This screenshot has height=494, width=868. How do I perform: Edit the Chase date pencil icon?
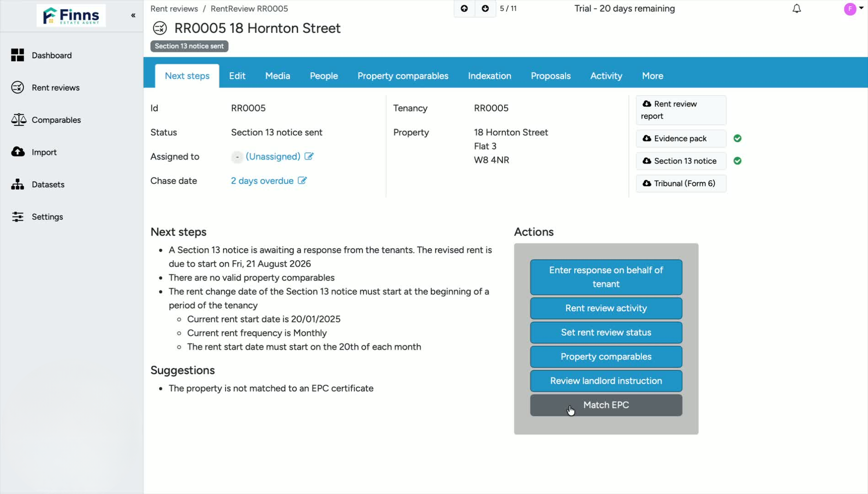pyautogui.click(x=302, y=181)
